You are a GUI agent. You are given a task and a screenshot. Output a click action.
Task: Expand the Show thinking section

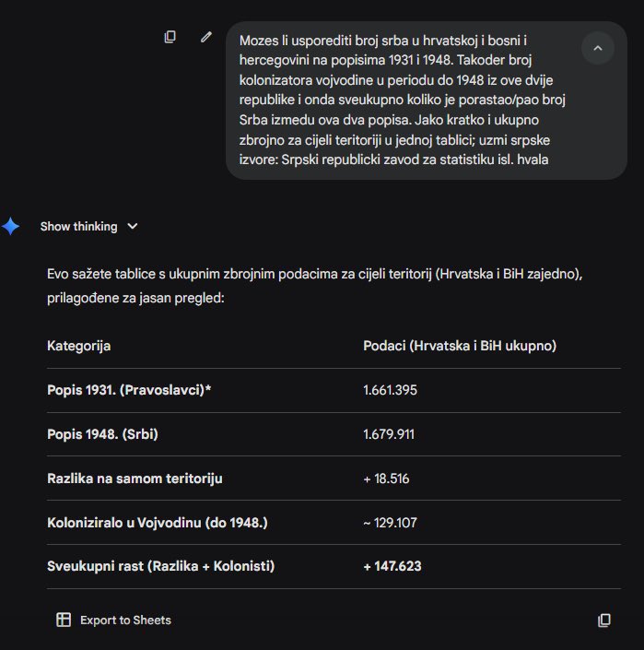88,226
